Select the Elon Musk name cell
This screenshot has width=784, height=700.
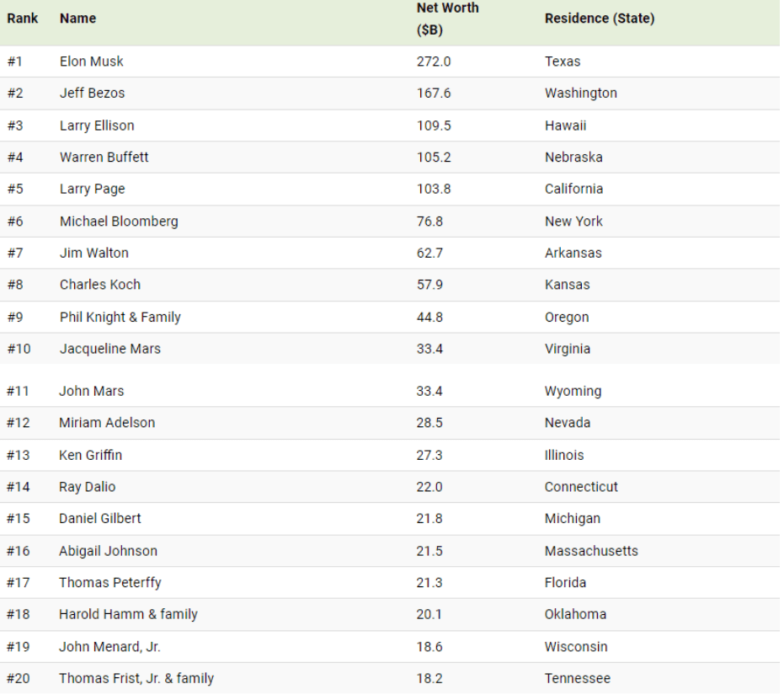pyautogui.click(x=91, y=61)
